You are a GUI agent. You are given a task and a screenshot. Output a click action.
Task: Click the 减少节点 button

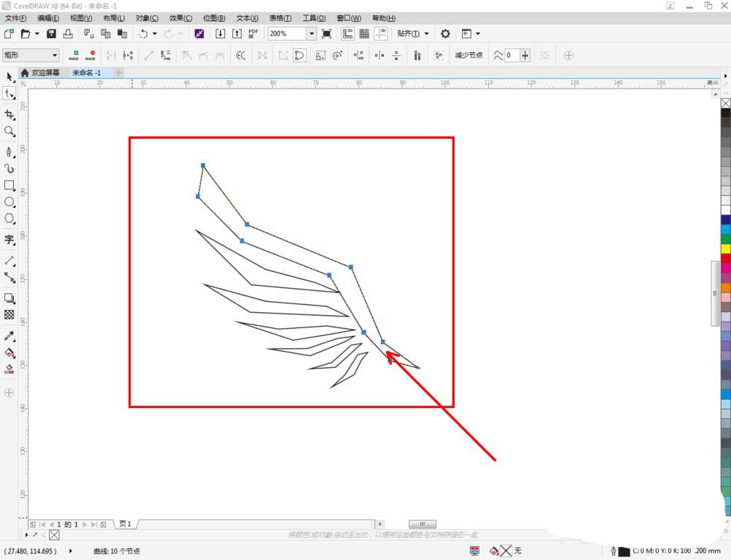tap(469, 55)
